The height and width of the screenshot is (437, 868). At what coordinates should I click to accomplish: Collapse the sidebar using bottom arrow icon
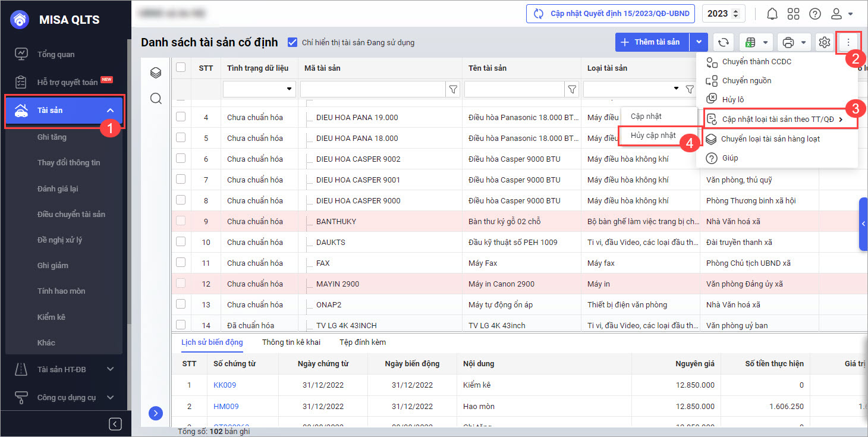pyautogui.click(x=115, y=423)
